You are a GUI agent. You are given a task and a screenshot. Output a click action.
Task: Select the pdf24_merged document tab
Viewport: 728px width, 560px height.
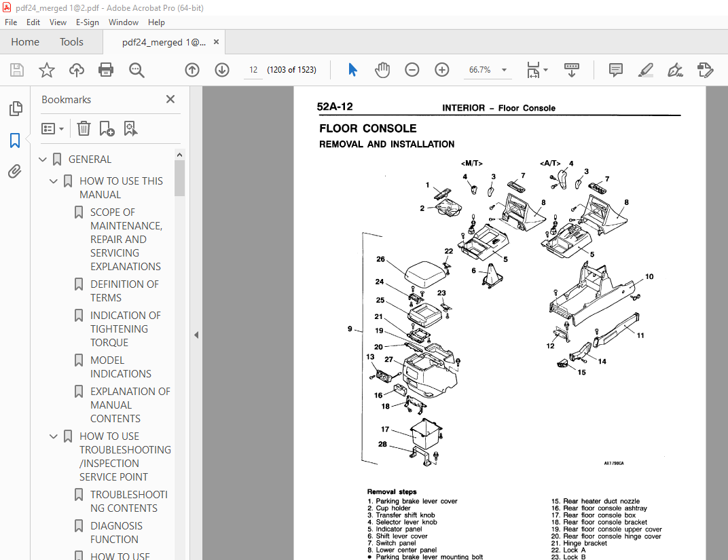(164, 42)
